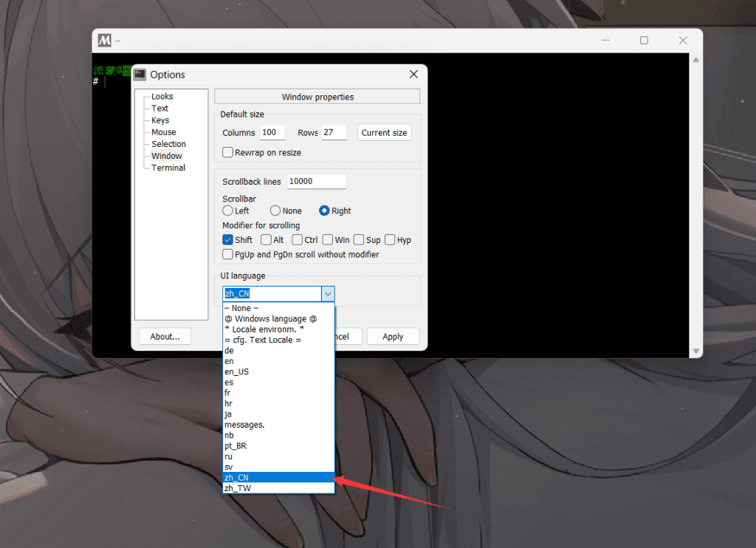Click the M application icon in the title bar
The height and width of the screenshot is (548, 756).
click(104, 40)
